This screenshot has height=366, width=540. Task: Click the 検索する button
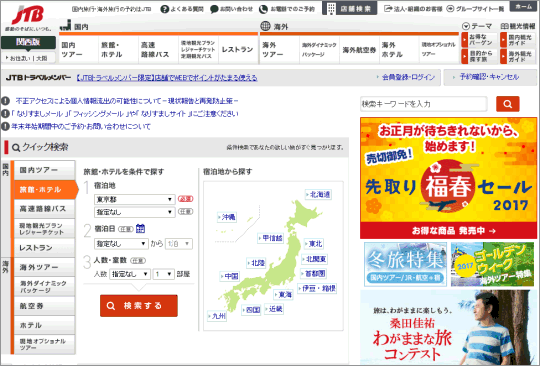pyautogui.click(x=139, y=306)
